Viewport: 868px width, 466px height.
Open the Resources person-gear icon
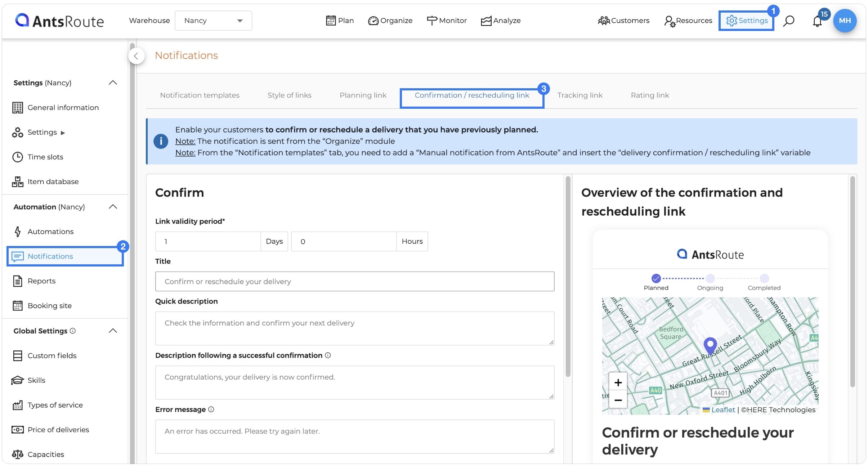(670, 21)
